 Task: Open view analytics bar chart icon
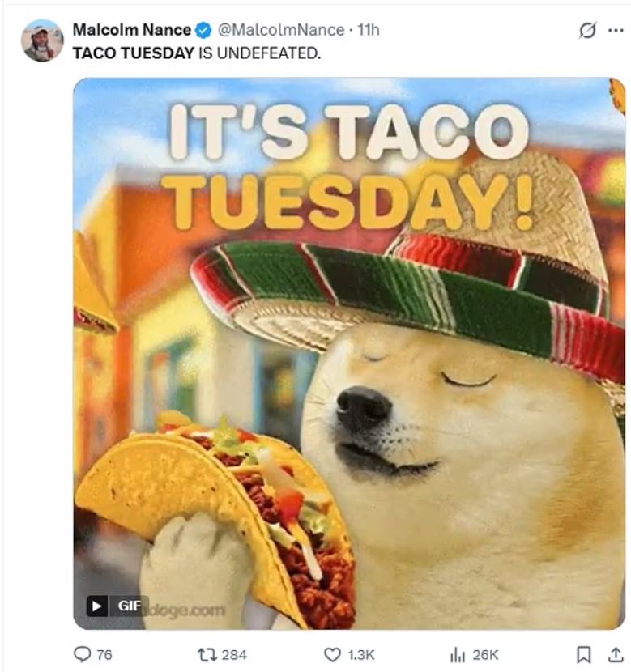tap(458, 655)
